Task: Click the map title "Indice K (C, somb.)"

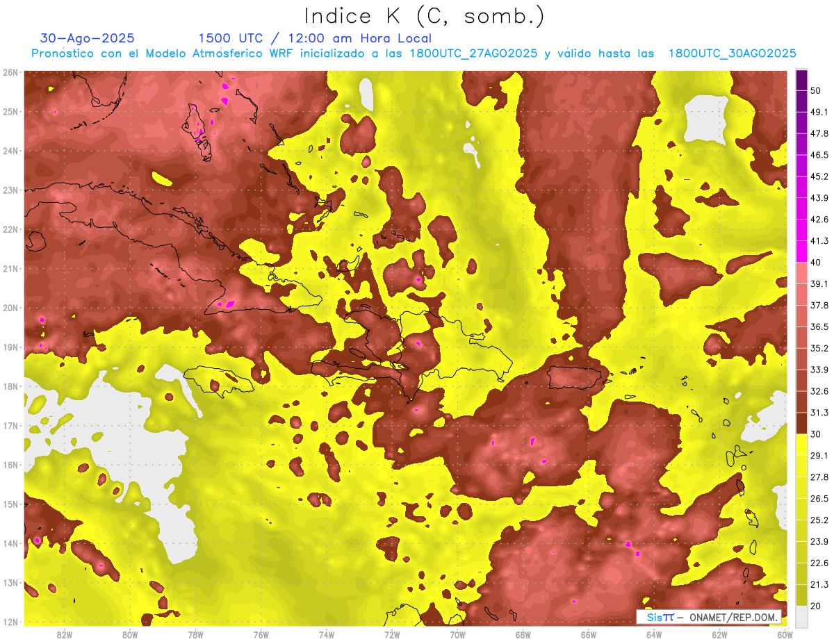Action: coord(425,17)
